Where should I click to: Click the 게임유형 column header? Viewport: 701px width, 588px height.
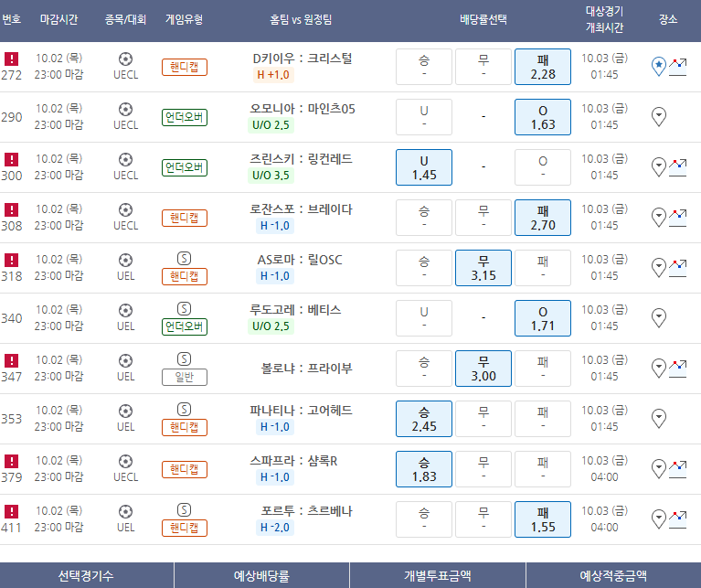[184, 19]
